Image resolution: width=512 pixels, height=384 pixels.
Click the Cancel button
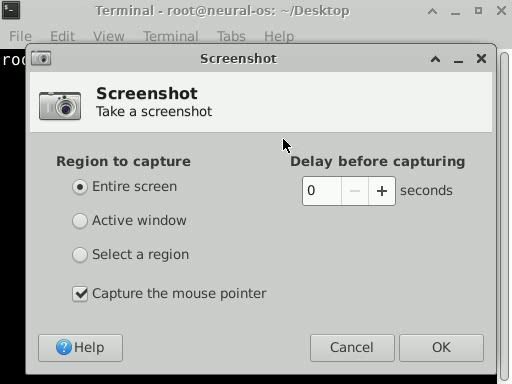[x=352, y=348]
